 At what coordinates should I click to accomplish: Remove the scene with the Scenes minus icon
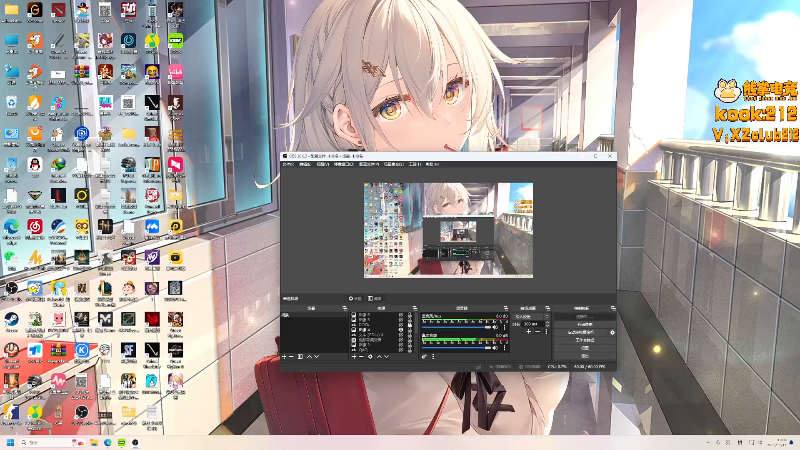click(291, 357)
